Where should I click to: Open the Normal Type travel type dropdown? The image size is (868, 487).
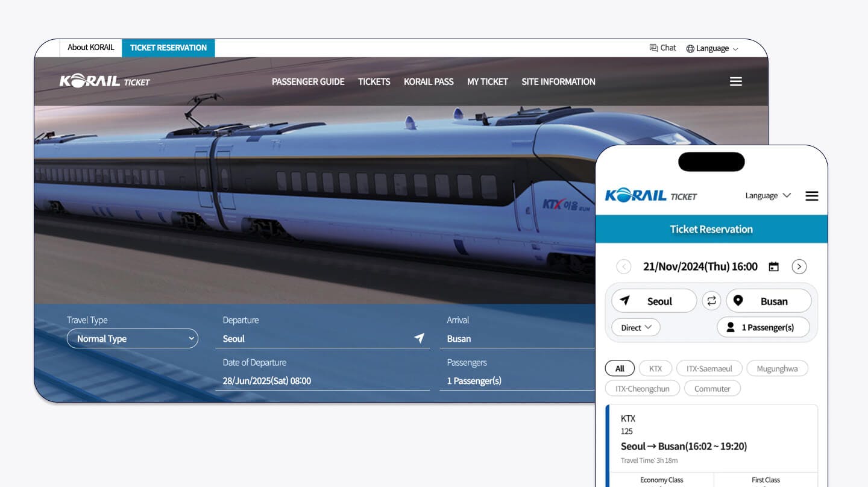132,339
